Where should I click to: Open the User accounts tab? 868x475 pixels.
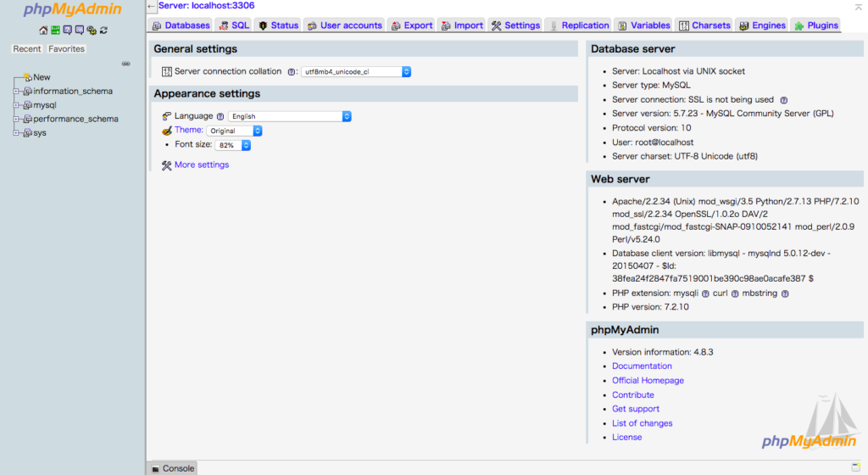(x=344, y=25)
